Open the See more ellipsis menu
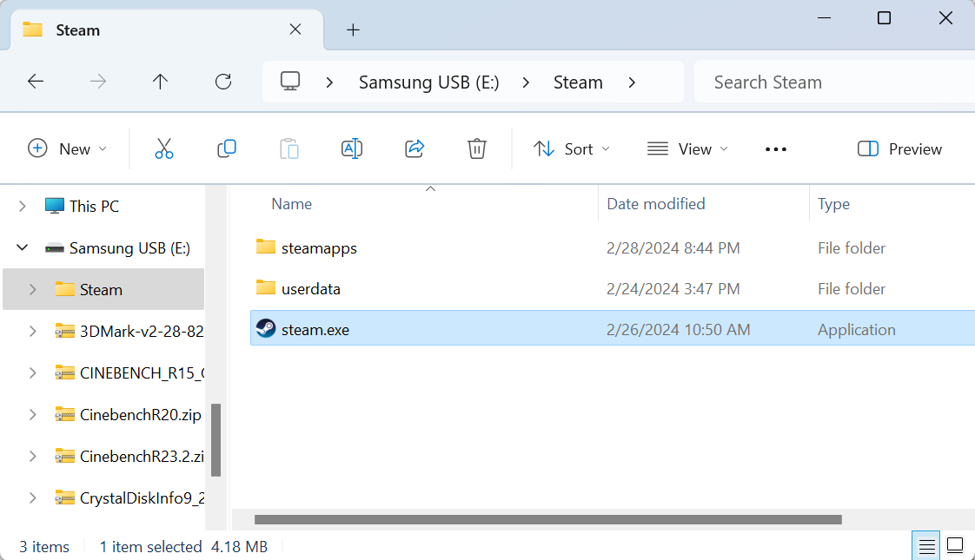 pyautogui.click(x=776, y=149)
